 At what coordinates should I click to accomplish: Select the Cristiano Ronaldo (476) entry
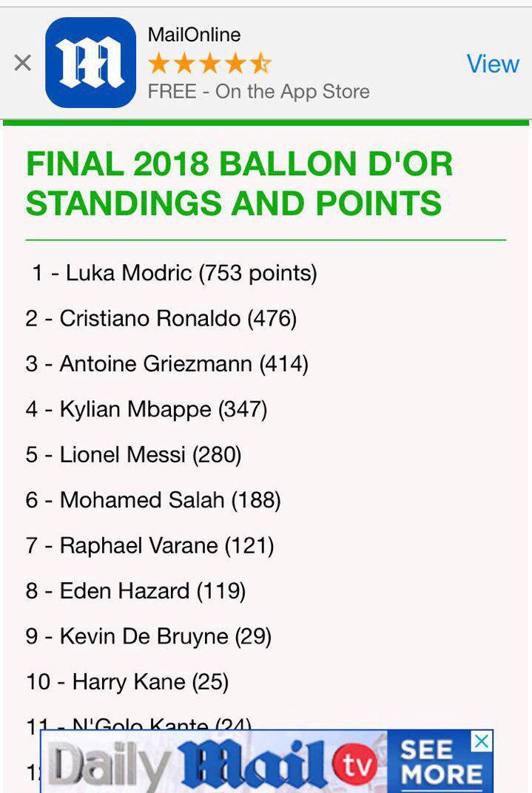coord(161,319)
